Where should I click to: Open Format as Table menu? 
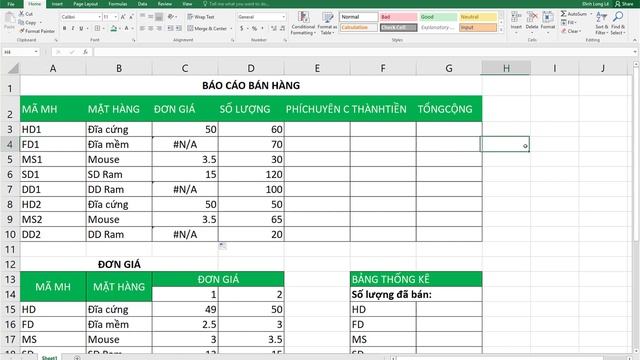(x=327, y=23)
